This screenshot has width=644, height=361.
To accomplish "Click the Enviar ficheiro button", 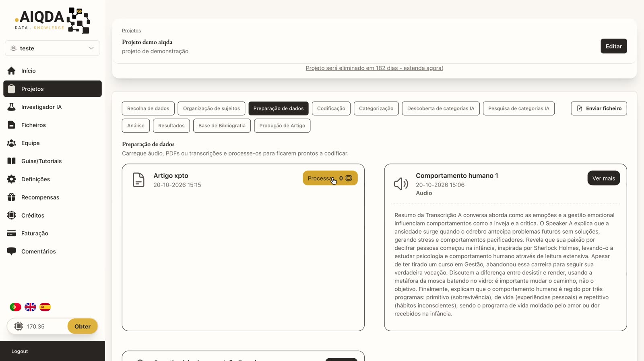I will click(599, 108).
